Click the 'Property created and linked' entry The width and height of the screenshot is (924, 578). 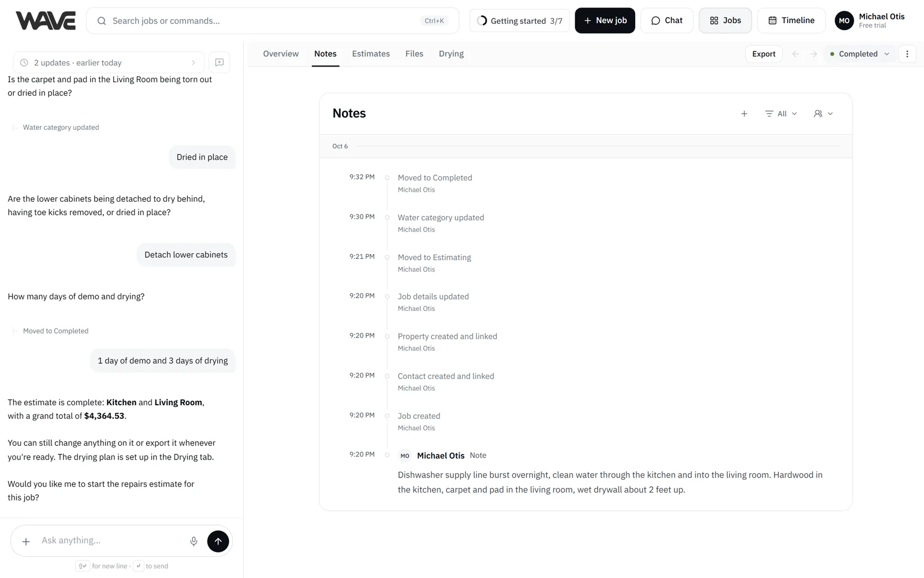pyautogui.click(x=447, y=336)
